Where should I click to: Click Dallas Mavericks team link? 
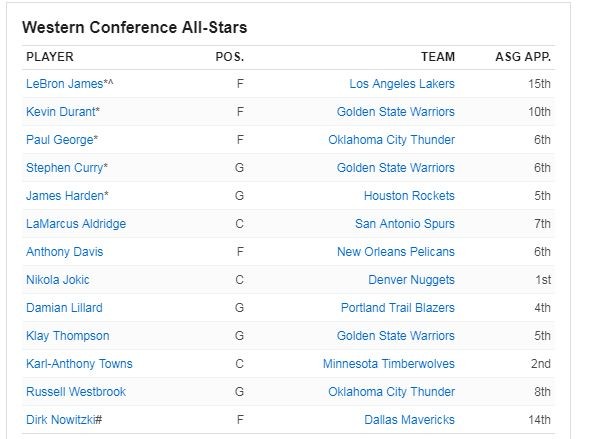[x=408, y=420]
